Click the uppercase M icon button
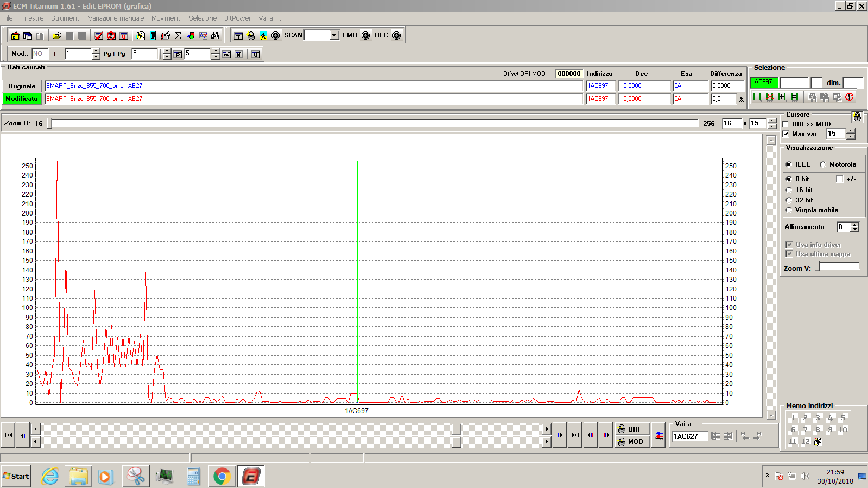 point(239,54)
